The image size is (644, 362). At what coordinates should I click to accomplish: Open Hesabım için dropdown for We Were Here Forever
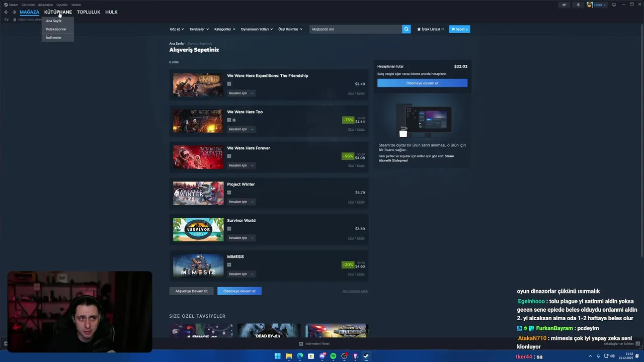241,165
